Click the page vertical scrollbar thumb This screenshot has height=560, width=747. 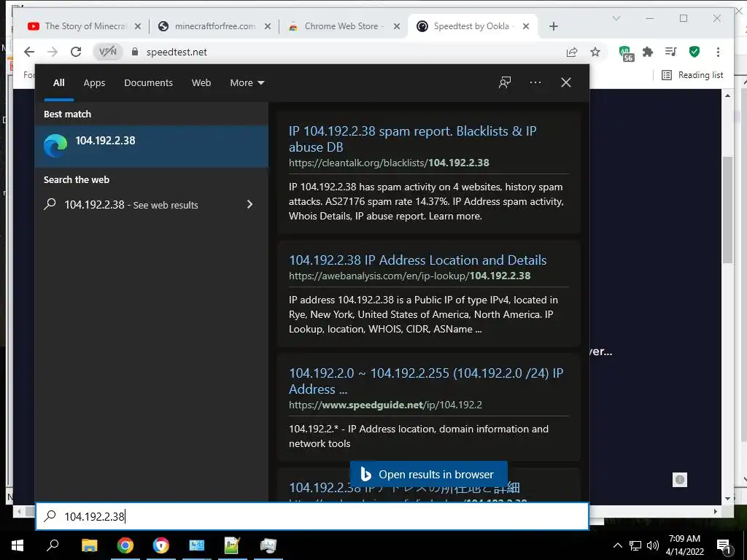[727, 209]
